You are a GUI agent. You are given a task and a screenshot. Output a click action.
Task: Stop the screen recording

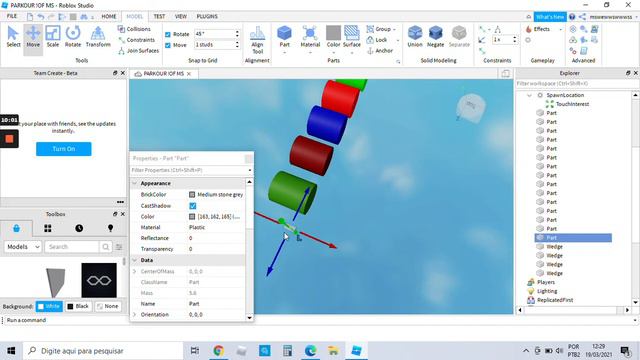click(9, 139)
